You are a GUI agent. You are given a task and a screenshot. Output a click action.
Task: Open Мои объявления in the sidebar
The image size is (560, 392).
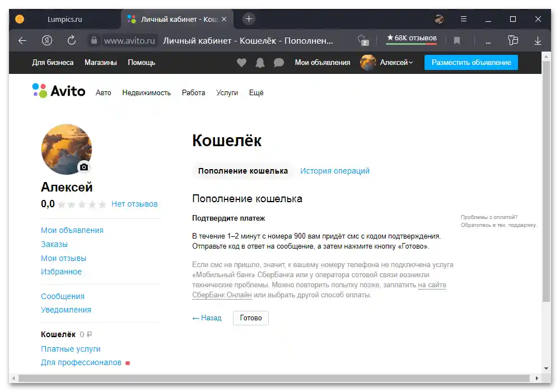pyautogui.click(x=72, y=230)
